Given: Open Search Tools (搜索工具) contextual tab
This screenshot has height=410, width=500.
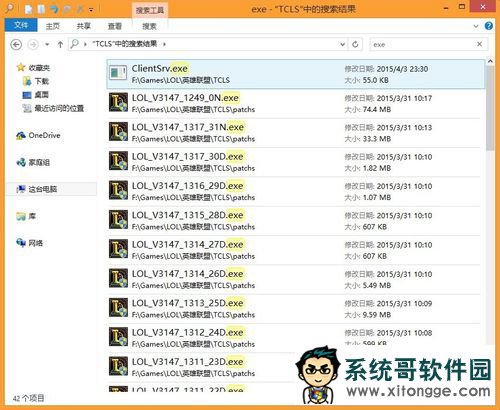Looking at the screenshot, I should pyautogui.click(x=150, y=10).
